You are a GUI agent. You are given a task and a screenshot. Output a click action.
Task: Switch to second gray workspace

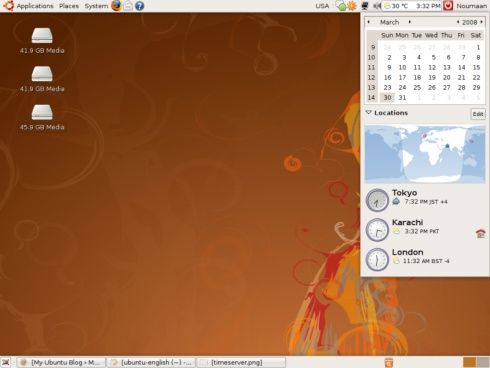pyautogui.click(x=483, y=362)
